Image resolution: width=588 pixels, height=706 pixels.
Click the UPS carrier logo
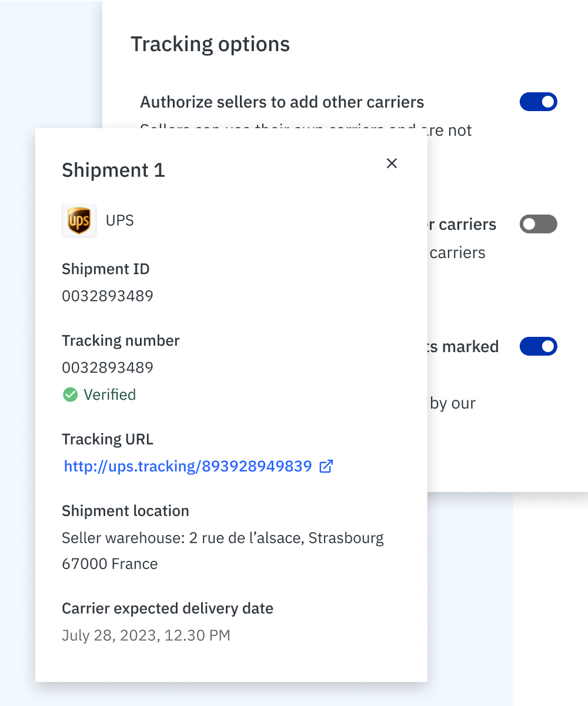point(79,221)
